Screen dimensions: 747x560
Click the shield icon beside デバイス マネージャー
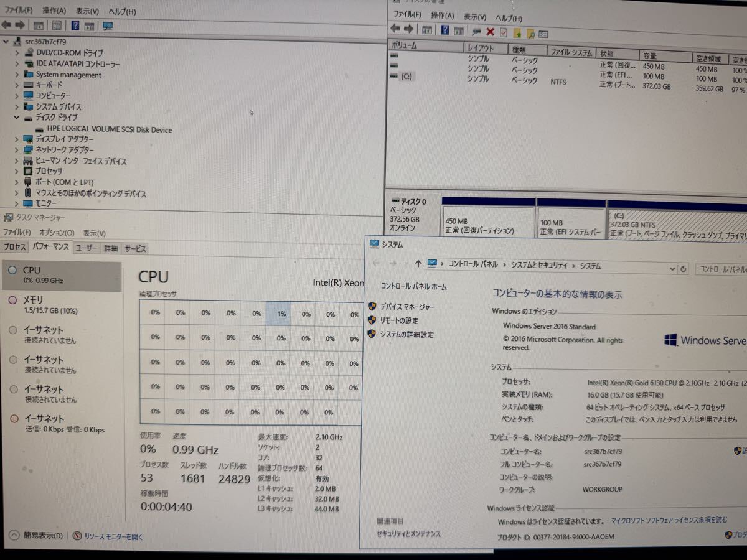point(372,306)
